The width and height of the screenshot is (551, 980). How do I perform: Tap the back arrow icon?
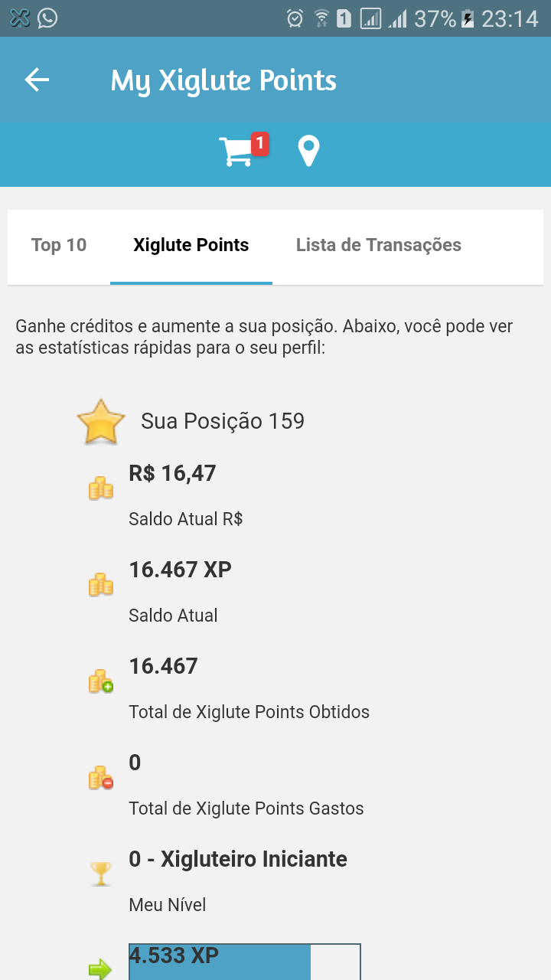point(37,80)
